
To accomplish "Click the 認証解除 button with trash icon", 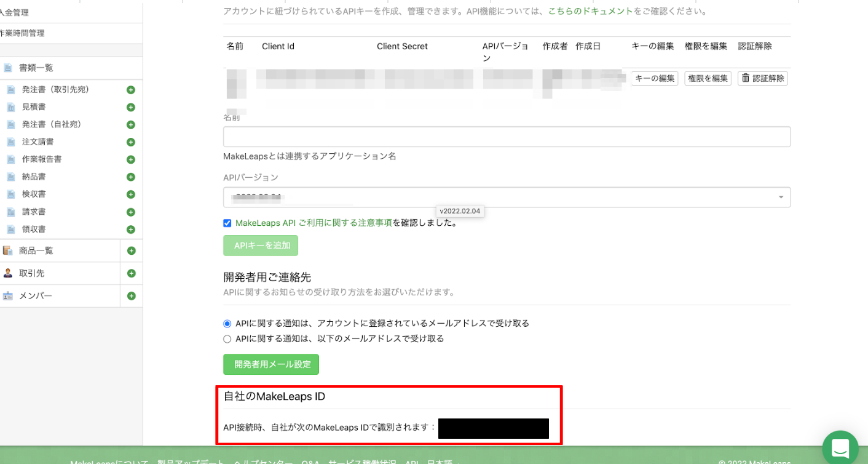I will 762,78.
